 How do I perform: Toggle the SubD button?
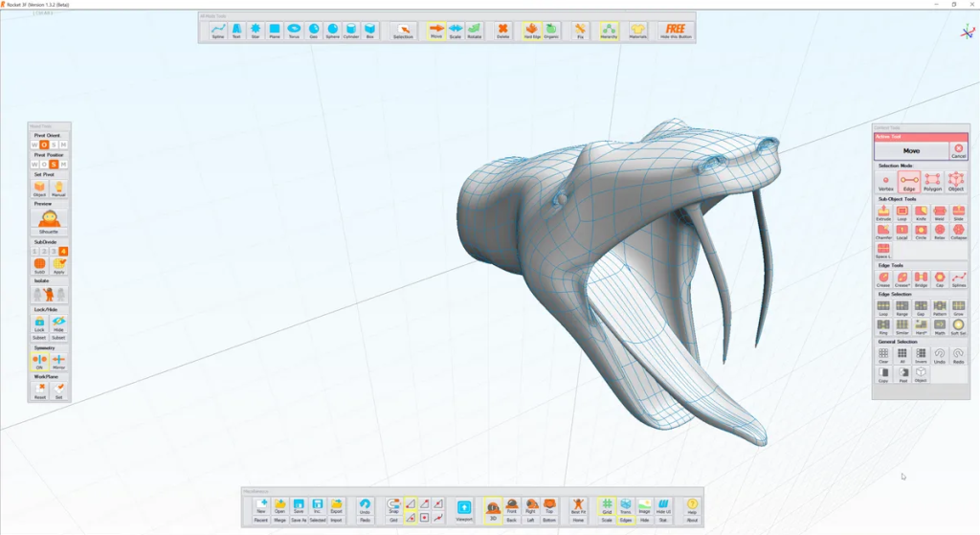click(39, 266)
